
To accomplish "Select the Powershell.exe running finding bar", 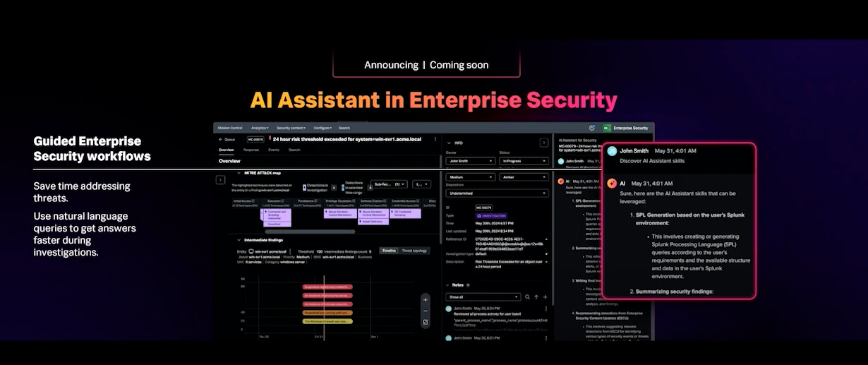I will [x=327, y=312].
